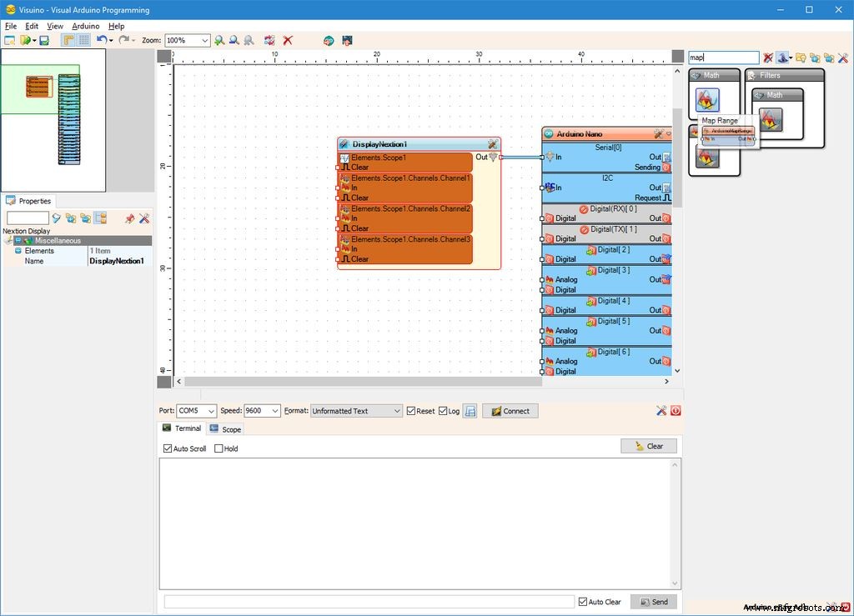Image resolution: width=854 pixels, height=616 pixels.
Task: Click the Zoom In magnifier icon
Action: click(x=219, y=40)
